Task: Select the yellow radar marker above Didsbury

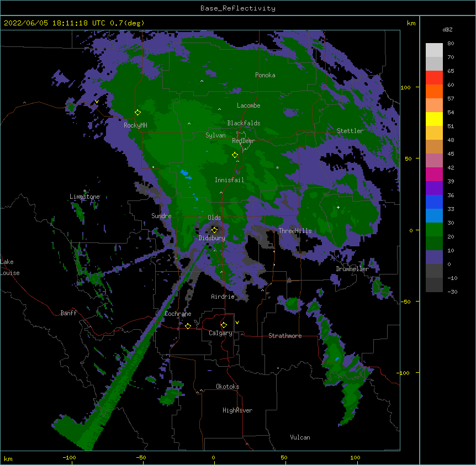Action: (215, 230)
